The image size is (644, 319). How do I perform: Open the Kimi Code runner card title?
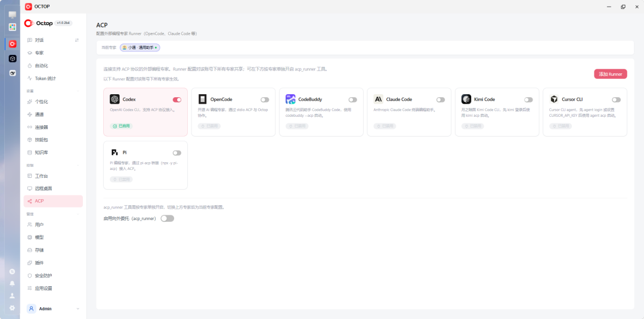[x=484, y=100]
